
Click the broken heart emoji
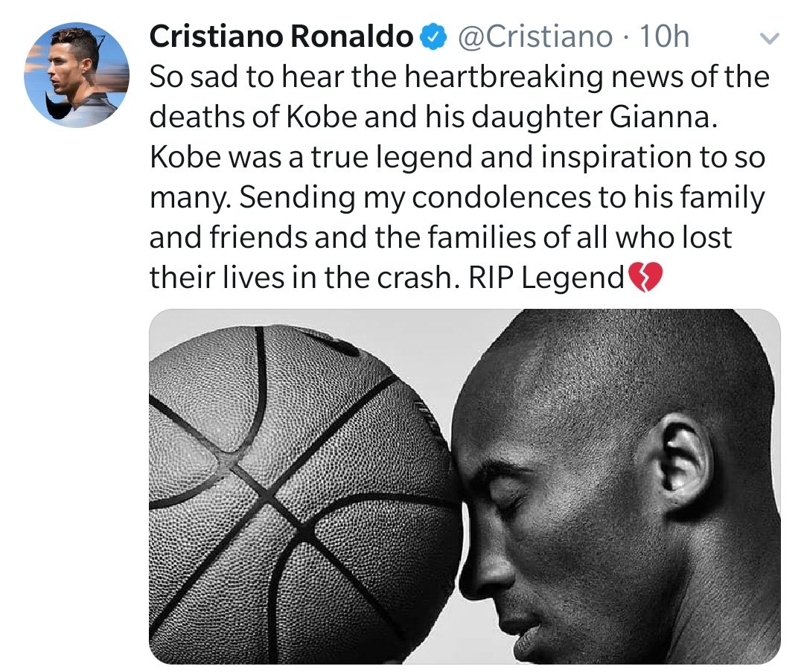[645, 279]
